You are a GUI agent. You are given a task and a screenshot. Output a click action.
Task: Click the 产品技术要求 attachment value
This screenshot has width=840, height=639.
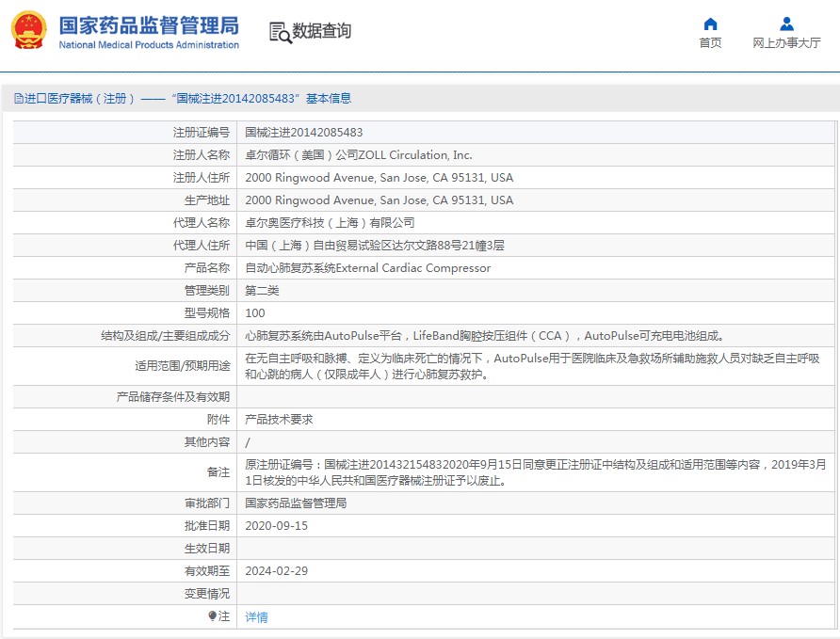(x=279, y=420)
